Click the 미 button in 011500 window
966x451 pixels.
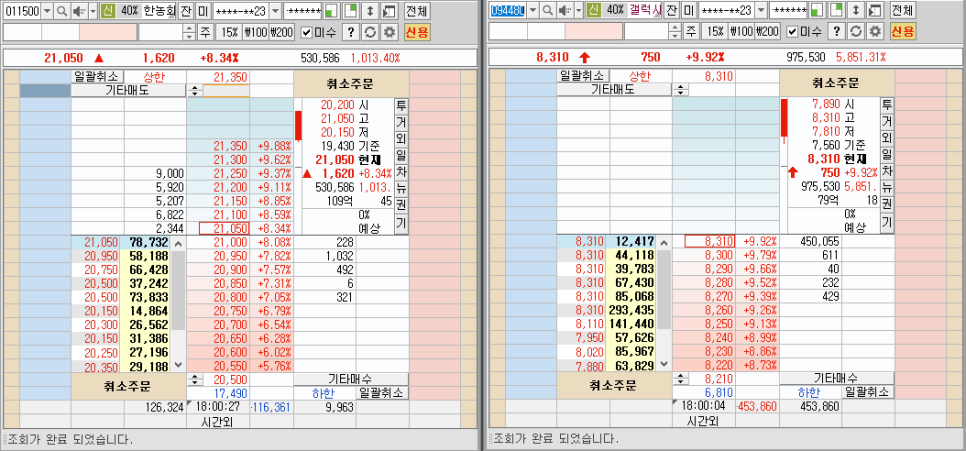pos(203,10)
